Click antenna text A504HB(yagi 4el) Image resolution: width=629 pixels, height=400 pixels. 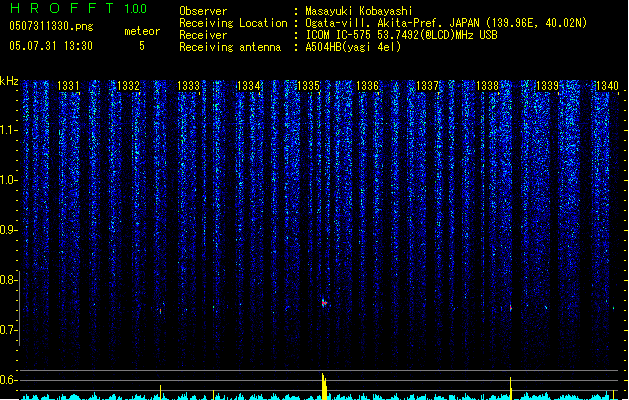353,47
